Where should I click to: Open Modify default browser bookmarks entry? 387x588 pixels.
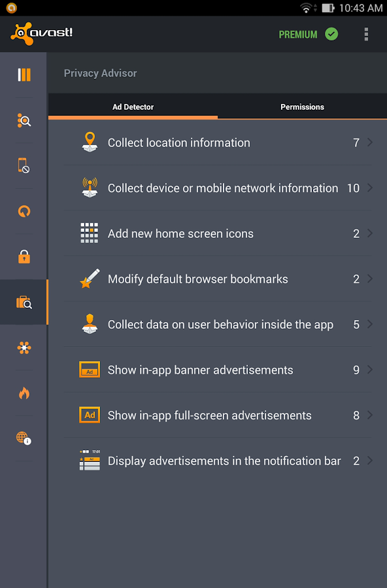(218, 279)
